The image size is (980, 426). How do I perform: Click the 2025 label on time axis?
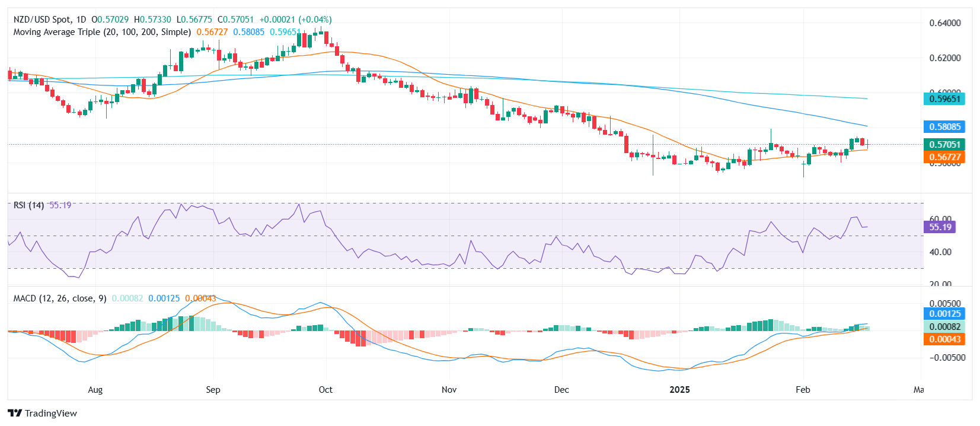pyautogui.click(x=679, y=390)
